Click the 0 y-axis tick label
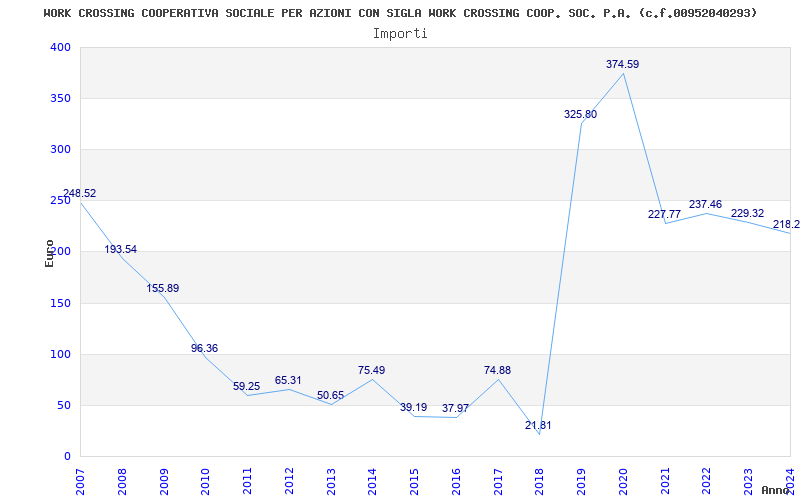Image resolution: width=800 pixels, height=500 pixels. click(x=67, y=457)
